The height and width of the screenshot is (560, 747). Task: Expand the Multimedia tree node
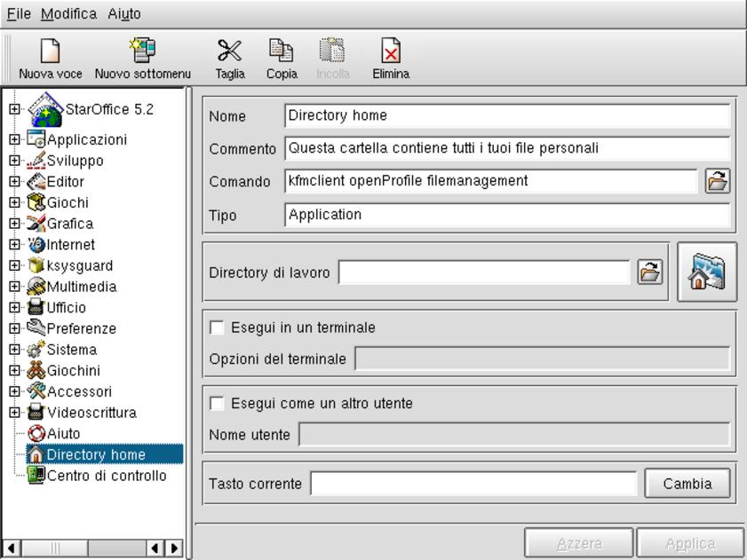click(x=13, y=287)
